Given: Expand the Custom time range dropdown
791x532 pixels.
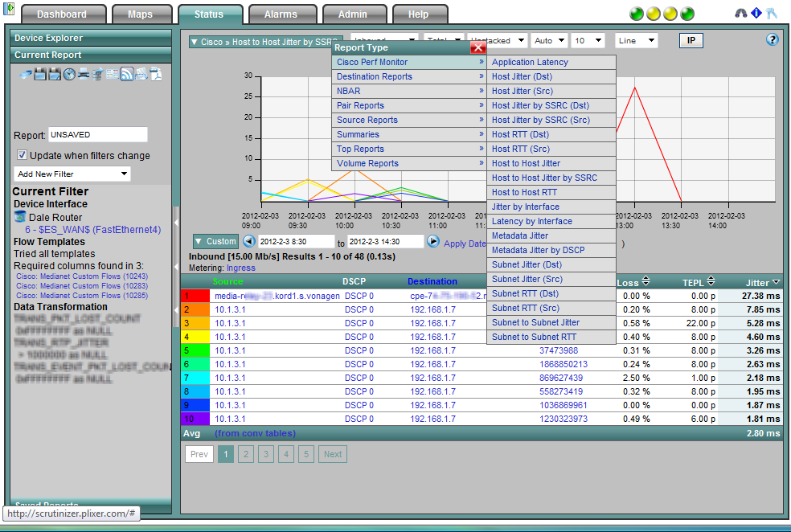Looking at the screenshot, I should click(x=215, y=241).
